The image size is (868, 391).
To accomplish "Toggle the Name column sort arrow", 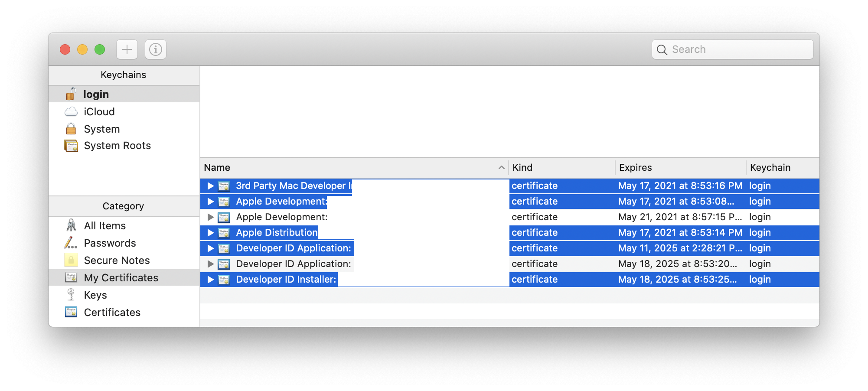I will 501,167.
